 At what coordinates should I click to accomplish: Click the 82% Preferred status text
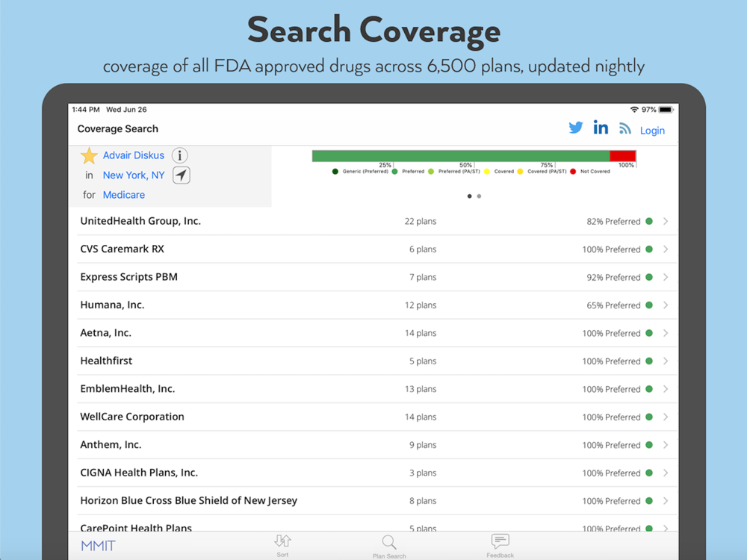[x=613, y=222]
